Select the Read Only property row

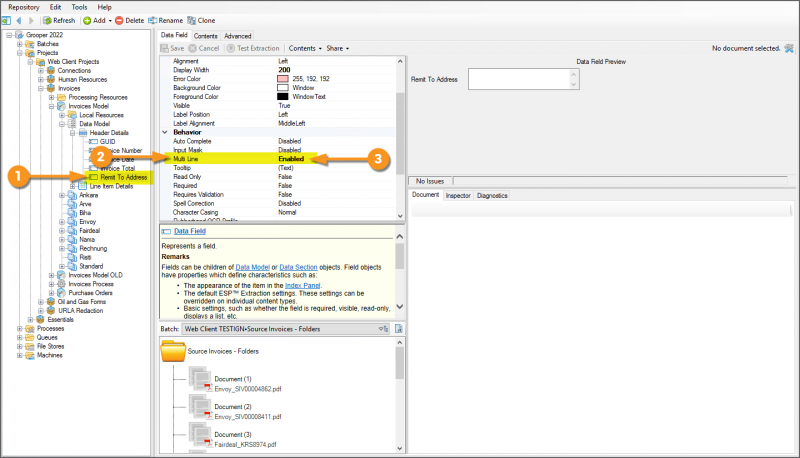coord(277,176)
